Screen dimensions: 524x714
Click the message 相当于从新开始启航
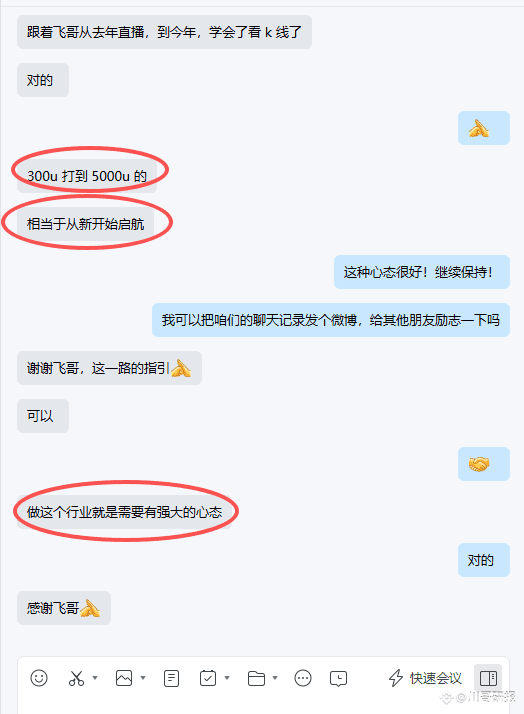click(x=86, y=224)
